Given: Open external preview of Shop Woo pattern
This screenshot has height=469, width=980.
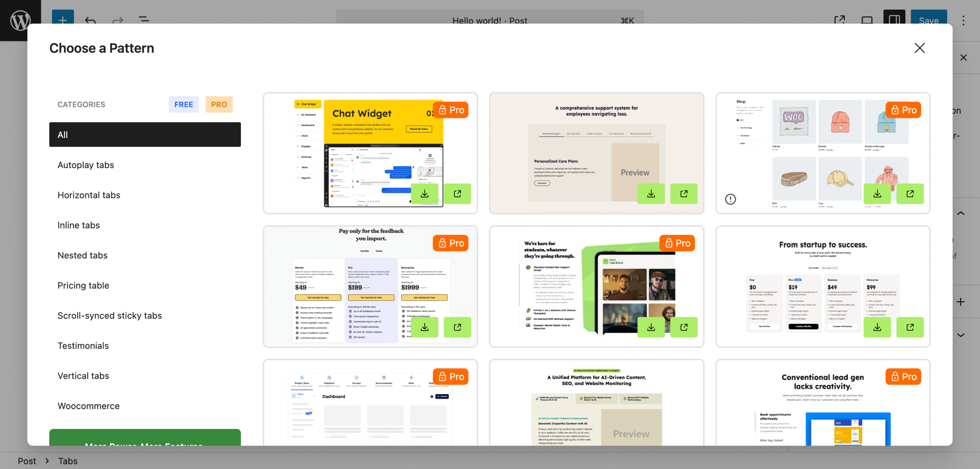Looking at the screenshot, I should (x=910, y=194).
